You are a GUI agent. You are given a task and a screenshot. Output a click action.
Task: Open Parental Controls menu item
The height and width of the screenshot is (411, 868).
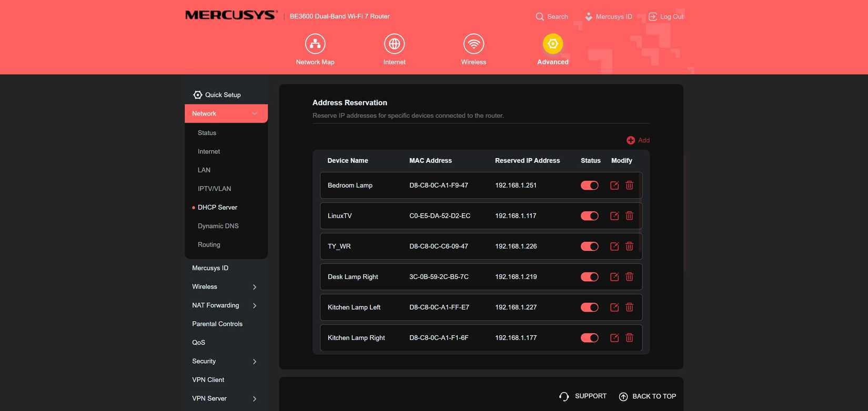tap(217, 324)
